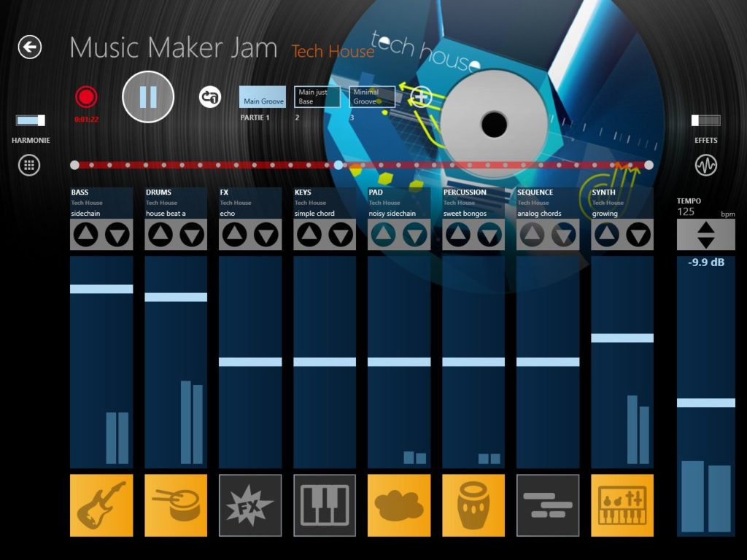Click the house beat a loop name
Image resolution: width=747 pixels, height=560 pixels.
[166, 214]
